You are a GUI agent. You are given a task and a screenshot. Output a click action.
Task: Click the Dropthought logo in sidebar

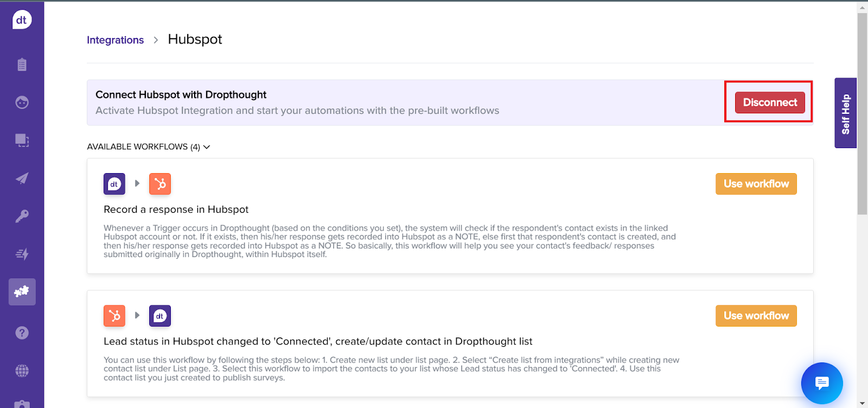pos(22,20)
